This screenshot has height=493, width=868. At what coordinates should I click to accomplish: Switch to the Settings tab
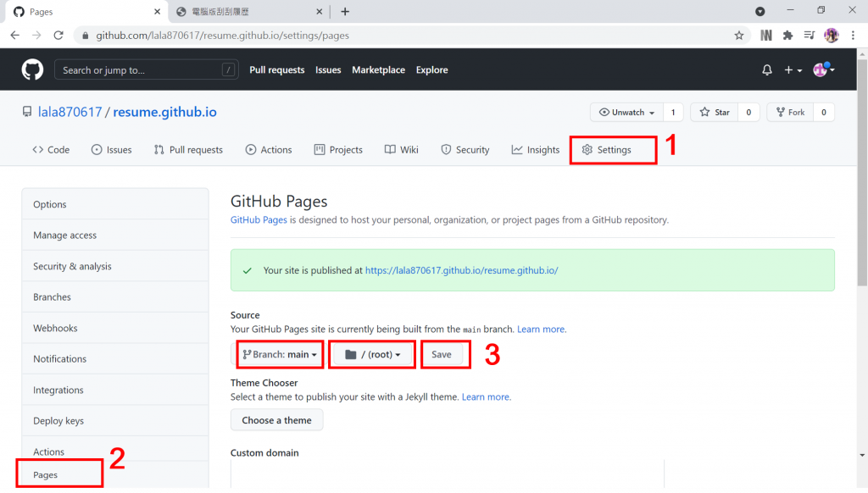coord(607,150)
